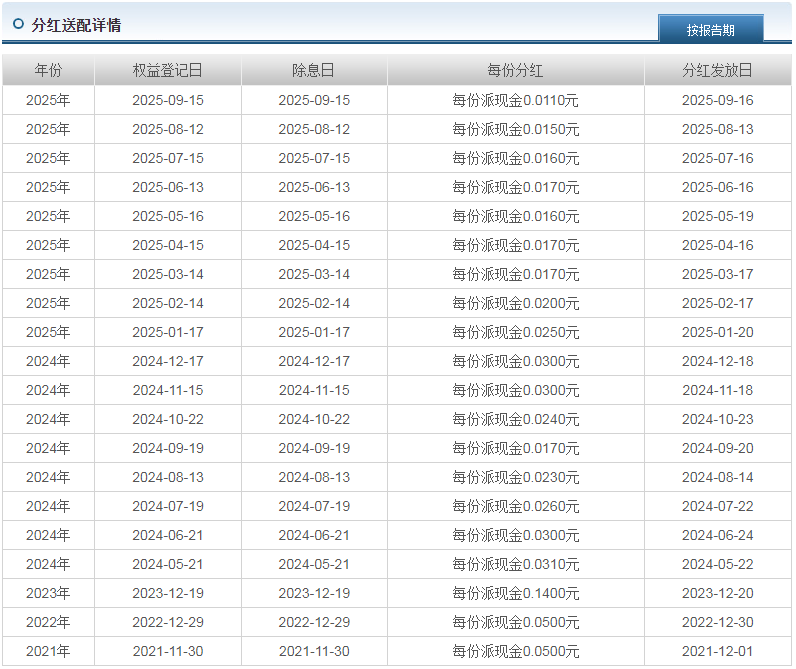Select registration date 2025-04-15
Image resolution: width=796 pixels, height=669 pixels.
[x=168, y=245]
